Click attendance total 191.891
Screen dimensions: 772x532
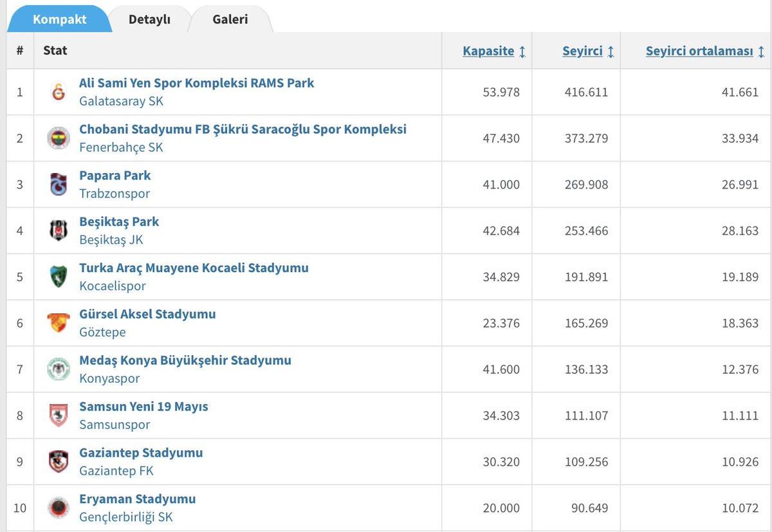587,277
